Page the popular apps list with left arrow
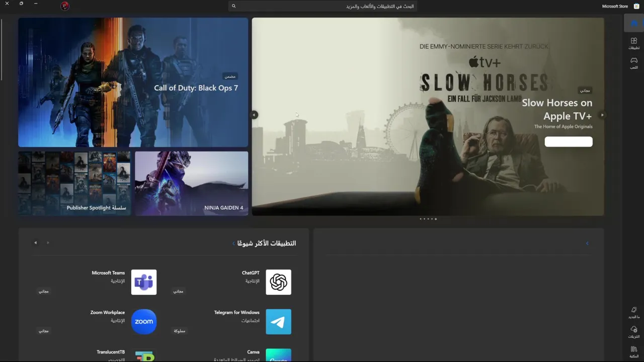This screenshot has width=644, height=362. click(35, 243)
